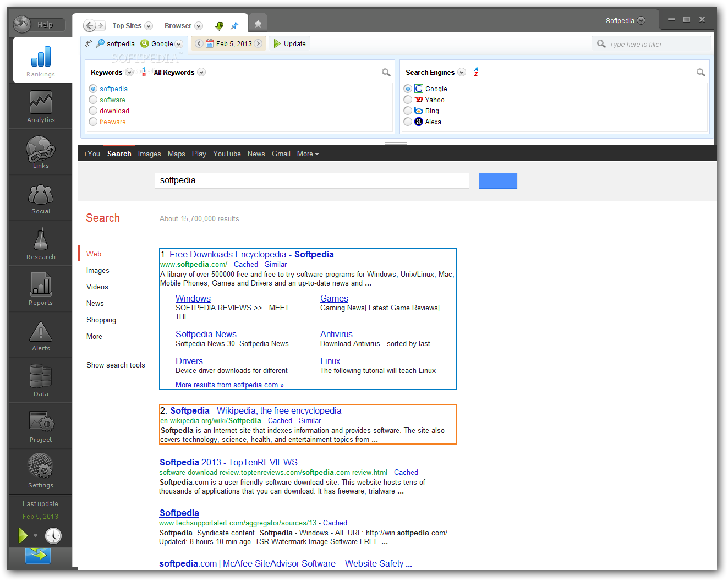Select the softpedia keyword radio button

(93, 89)
